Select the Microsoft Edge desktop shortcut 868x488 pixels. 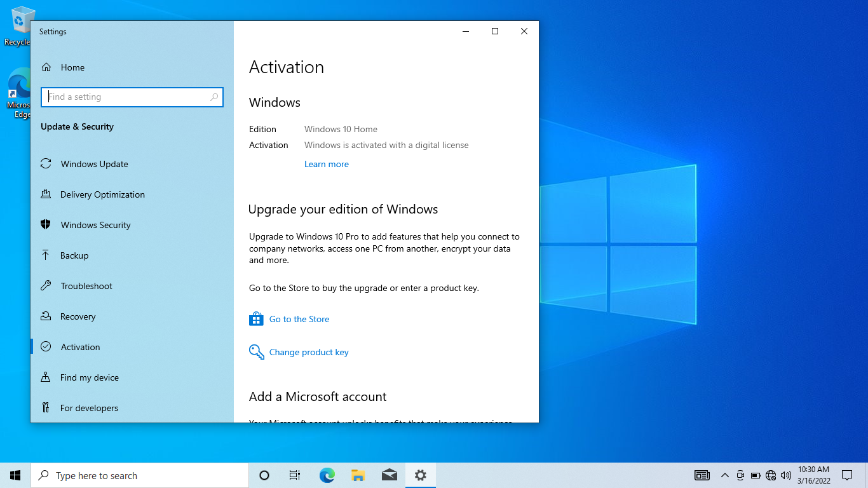tap(19, 94)
